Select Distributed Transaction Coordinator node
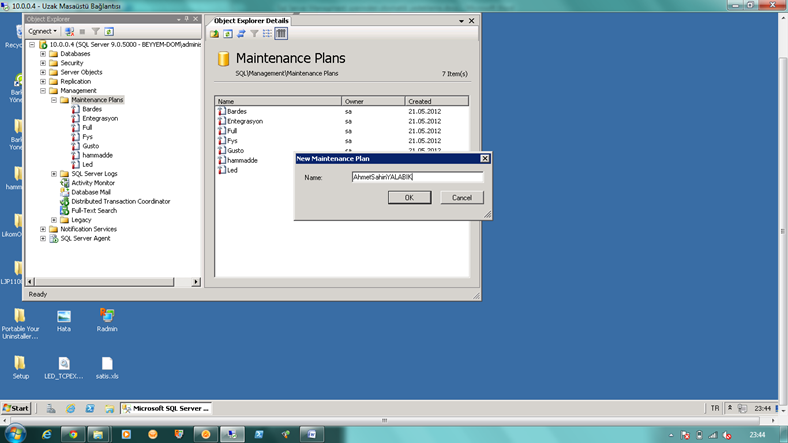The height and width of the screenshot is (443, 788). 121,201
